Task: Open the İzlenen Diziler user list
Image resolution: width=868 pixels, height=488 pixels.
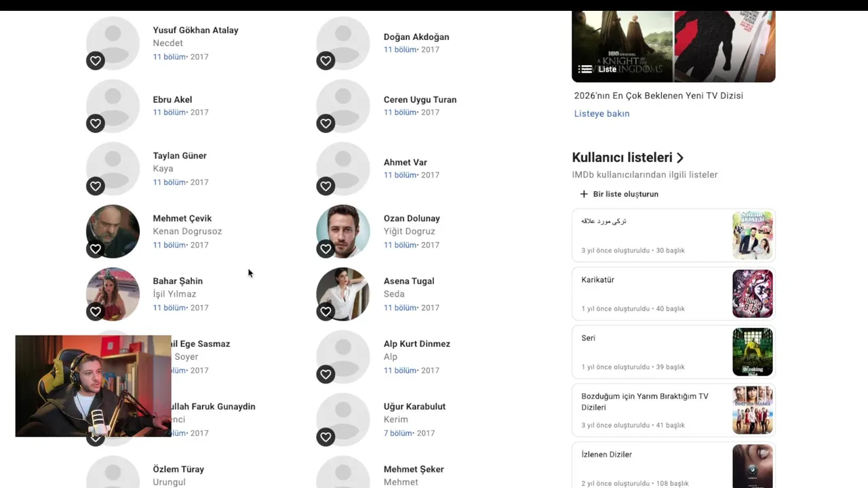Action: coord(673,466)
